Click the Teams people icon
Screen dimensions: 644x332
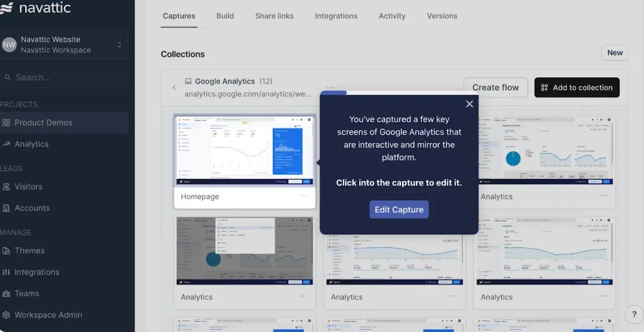(6, 293)
